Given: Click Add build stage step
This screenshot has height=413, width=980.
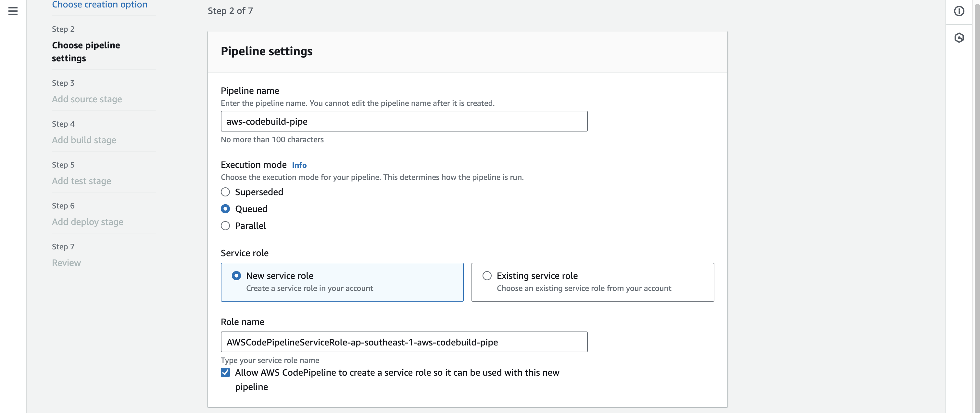Looking at the screenshot, I should 84,140.
